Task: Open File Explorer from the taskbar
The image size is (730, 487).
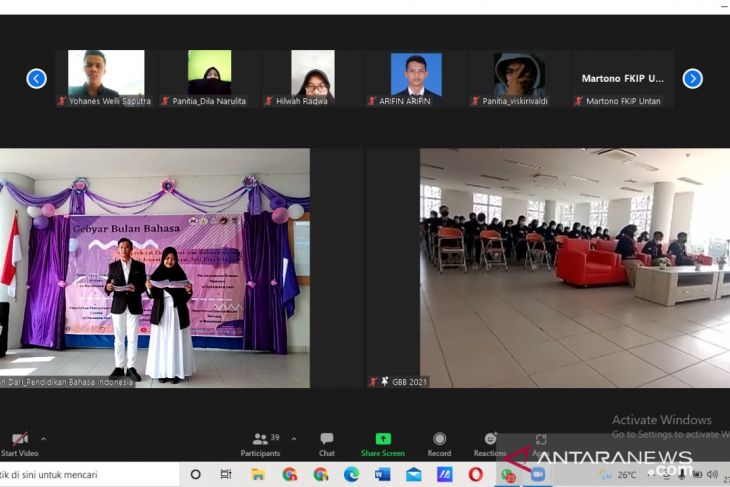Action: (258, 474)
